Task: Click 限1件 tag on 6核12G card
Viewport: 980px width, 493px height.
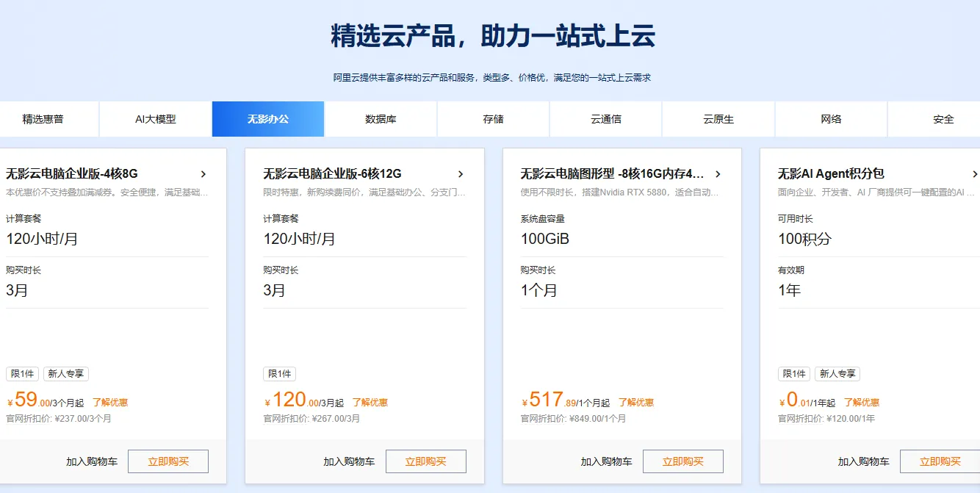Action: pos(279,374)
